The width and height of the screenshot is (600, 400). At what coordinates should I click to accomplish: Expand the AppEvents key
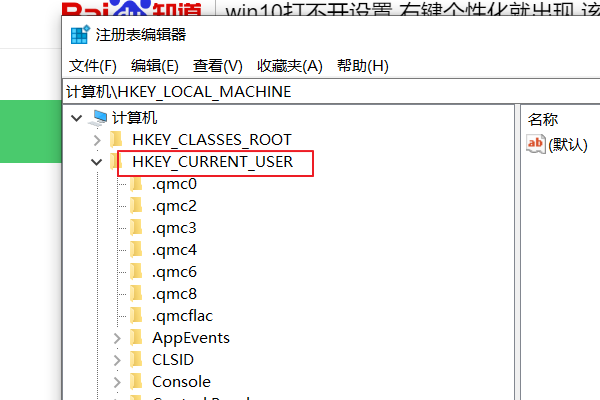(x=117, y=338)
